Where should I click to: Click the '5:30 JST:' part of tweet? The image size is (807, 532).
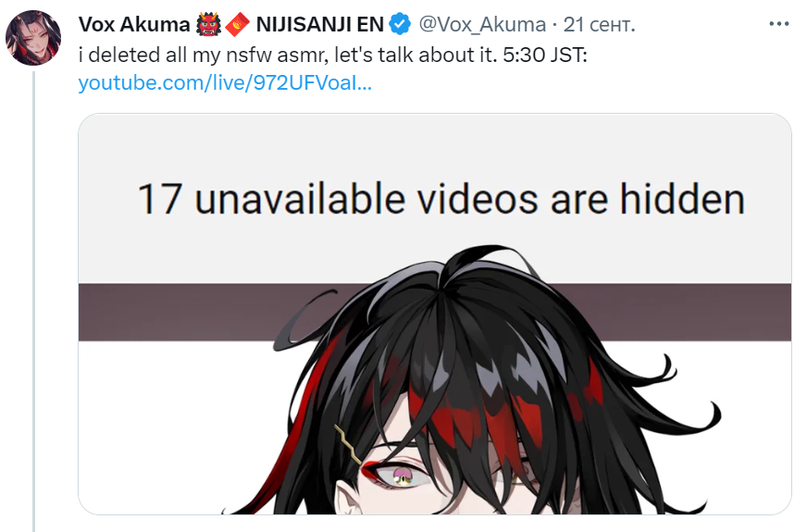pyautogui.click(x=544, y=55)
